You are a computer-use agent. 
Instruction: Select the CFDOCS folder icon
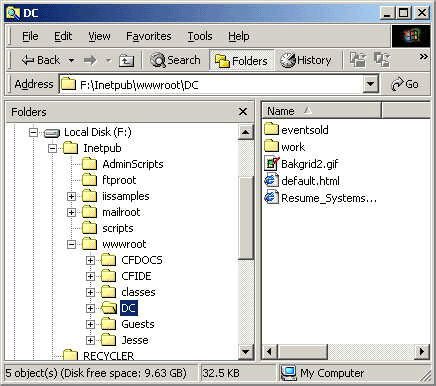point(108,260)
